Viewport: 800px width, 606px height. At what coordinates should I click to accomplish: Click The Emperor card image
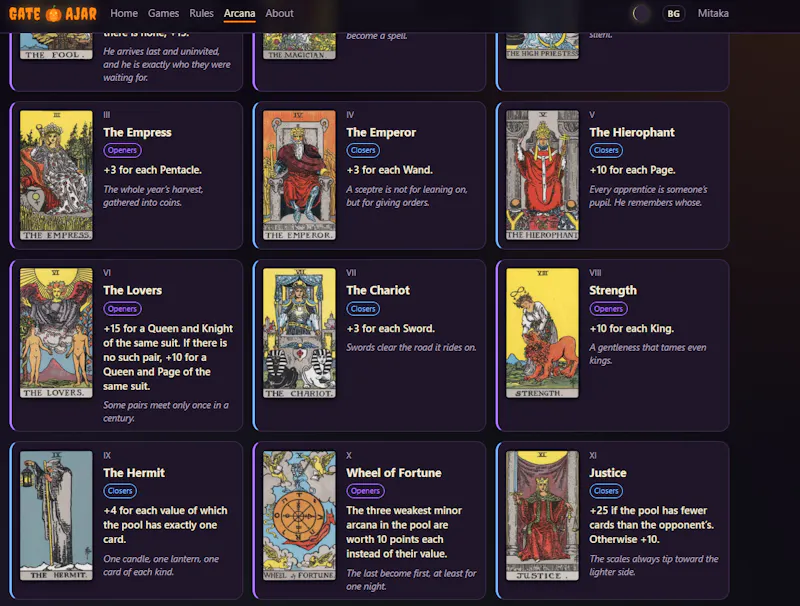click(x=299, y=175)
